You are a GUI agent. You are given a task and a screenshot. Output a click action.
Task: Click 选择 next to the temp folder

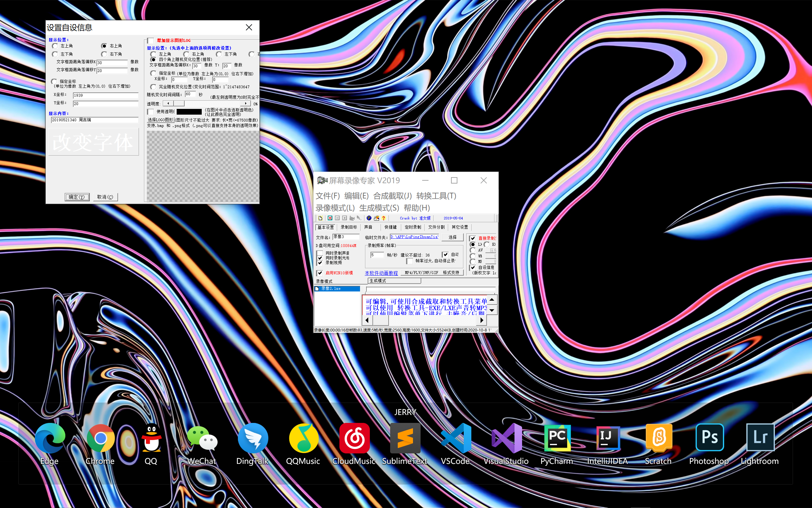coord(453,237)
